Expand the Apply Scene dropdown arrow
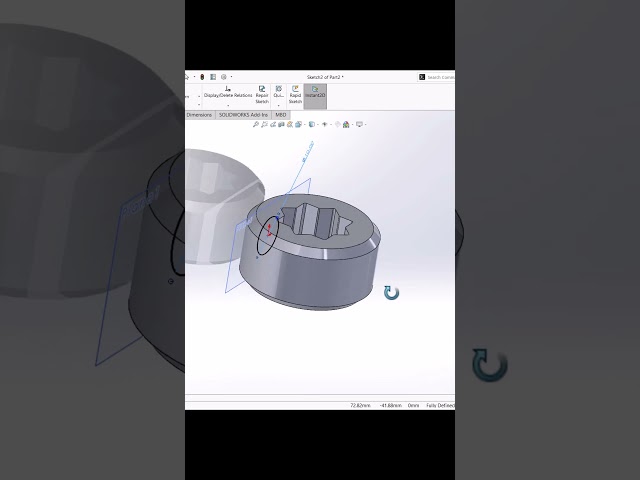The width and height of the screenshot is (640, 480). 352,124
